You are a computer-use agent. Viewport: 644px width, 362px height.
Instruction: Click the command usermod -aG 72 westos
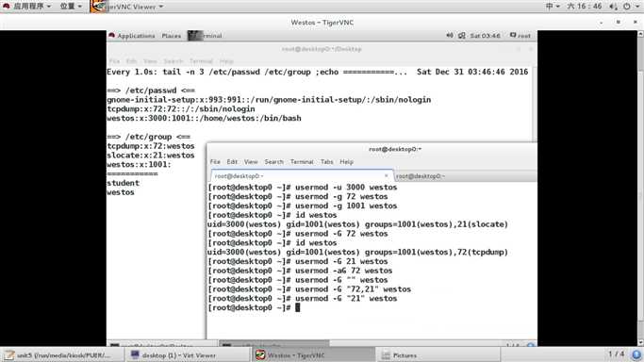pos(344,271)
